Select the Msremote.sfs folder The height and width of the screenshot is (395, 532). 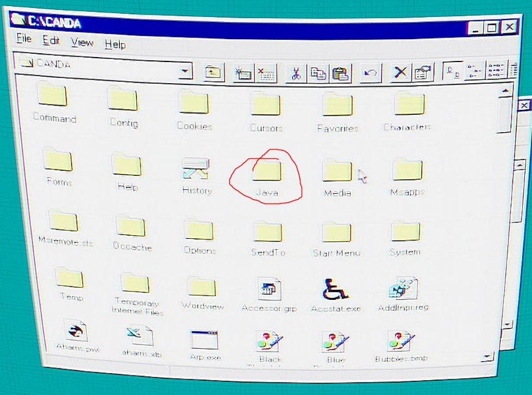click(x=65, y=228)
